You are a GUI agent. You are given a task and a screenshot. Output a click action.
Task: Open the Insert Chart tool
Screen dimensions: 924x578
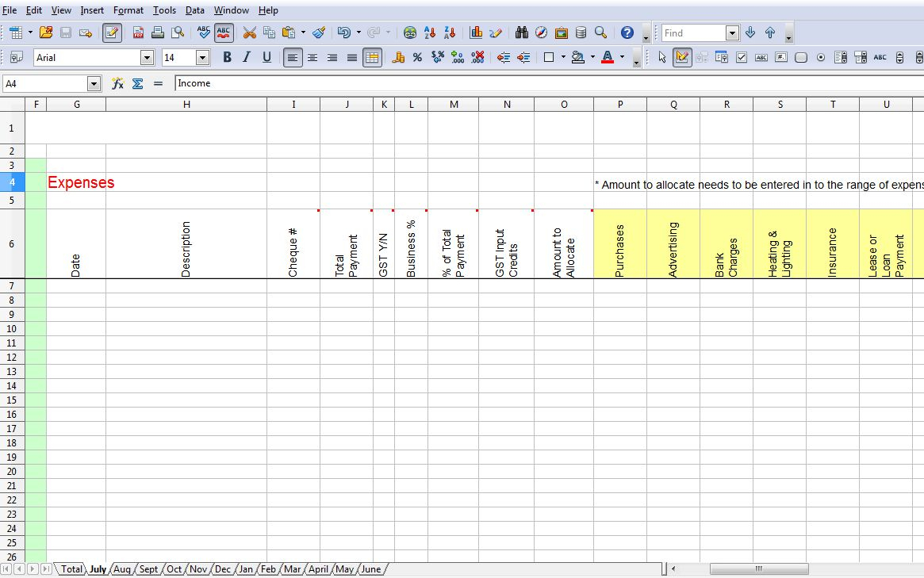point(476,33)
